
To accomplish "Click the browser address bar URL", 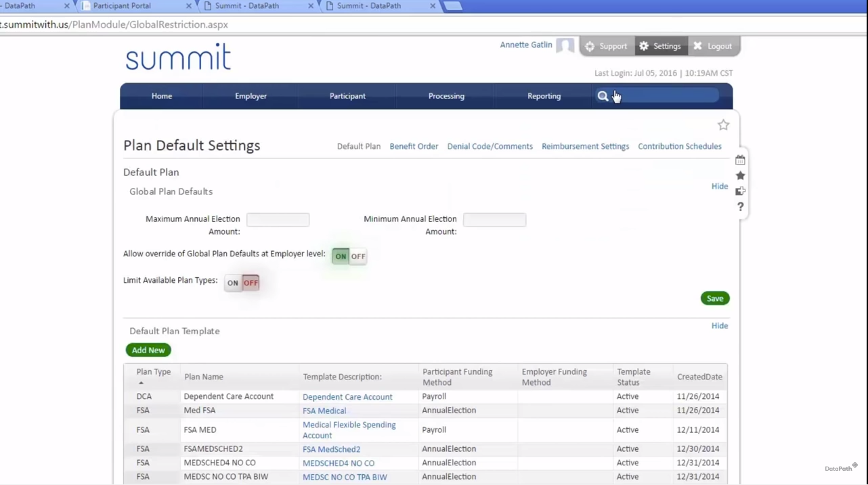I will point(114,24).
